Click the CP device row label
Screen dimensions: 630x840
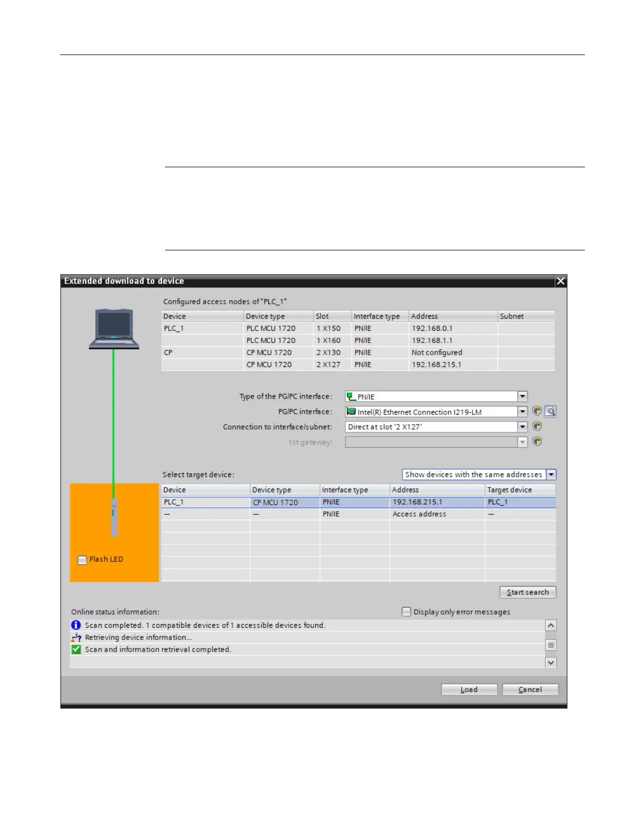point(168,353)
